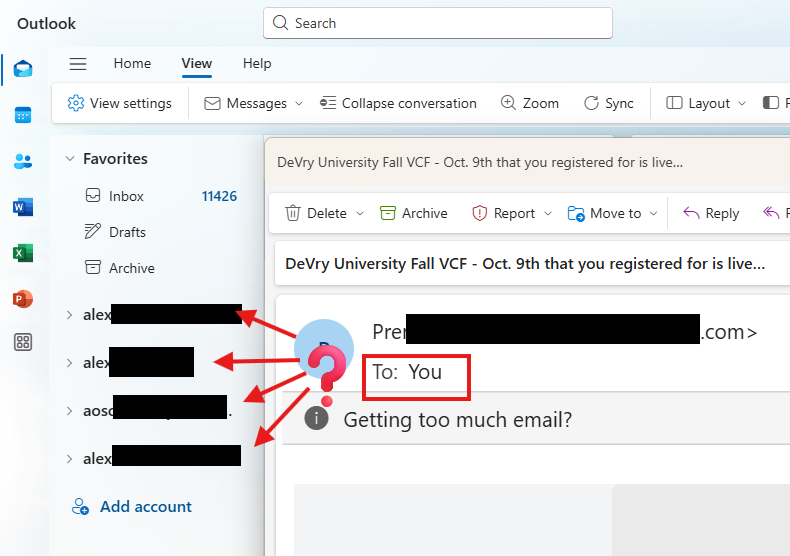Expand the second alex account
The height and width of the screenshot is (556, 790).
coord(70,363)
